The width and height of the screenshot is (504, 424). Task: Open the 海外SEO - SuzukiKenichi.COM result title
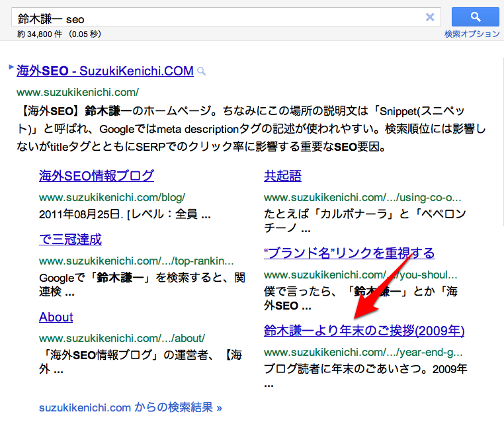tap(105, 71)
